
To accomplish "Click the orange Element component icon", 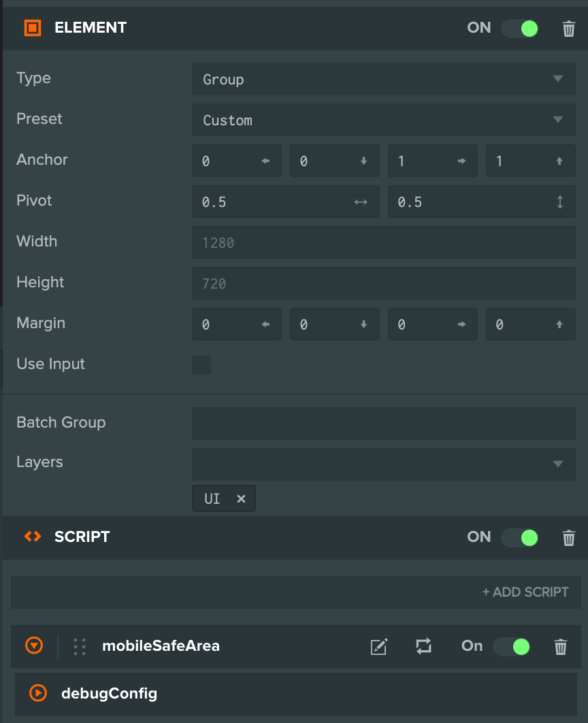I will tap(33, 28).
